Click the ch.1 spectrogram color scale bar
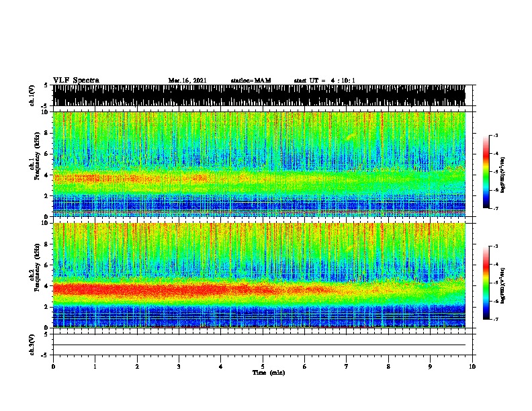The width and height of the screenshot is (532, 411). (x=486, y=172)
